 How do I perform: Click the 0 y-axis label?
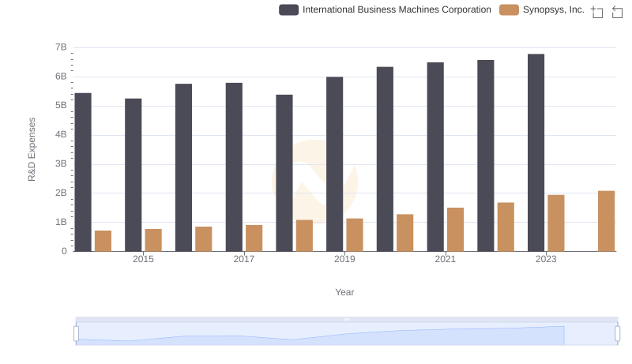(64, 251)
